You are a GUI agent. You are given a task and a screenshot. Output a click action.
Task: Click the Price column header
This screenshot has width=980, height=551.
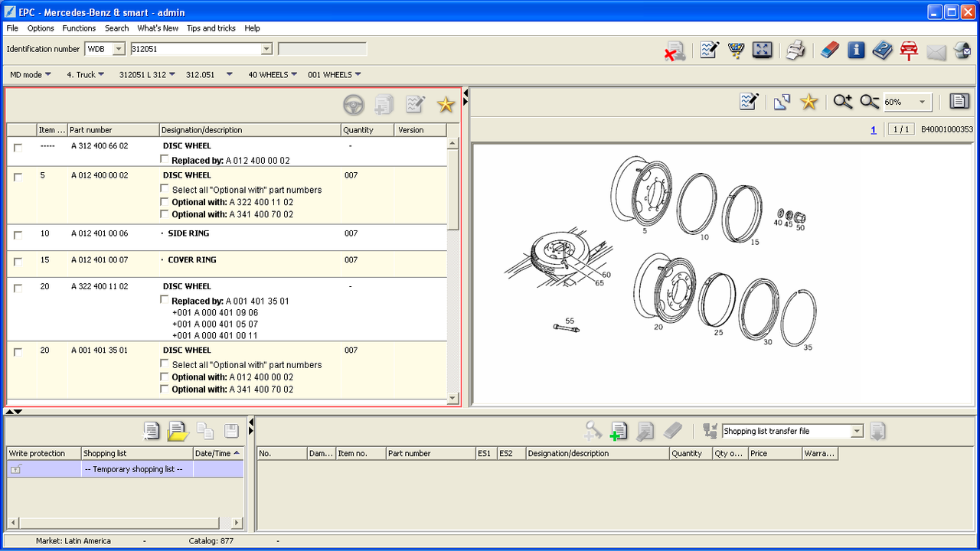pyautogui.click(x=775, y=453)
